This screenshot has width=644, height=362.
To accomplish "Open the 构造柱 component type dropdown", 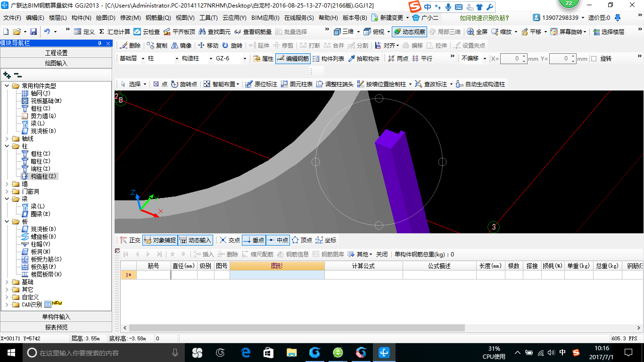I will 210,58.
